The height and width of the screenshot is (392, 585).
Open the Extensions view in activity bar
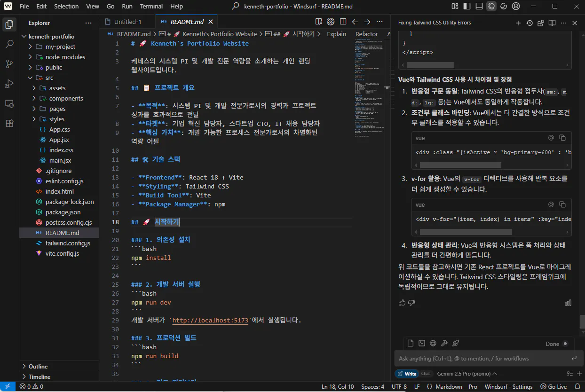[x=9, y=123]
